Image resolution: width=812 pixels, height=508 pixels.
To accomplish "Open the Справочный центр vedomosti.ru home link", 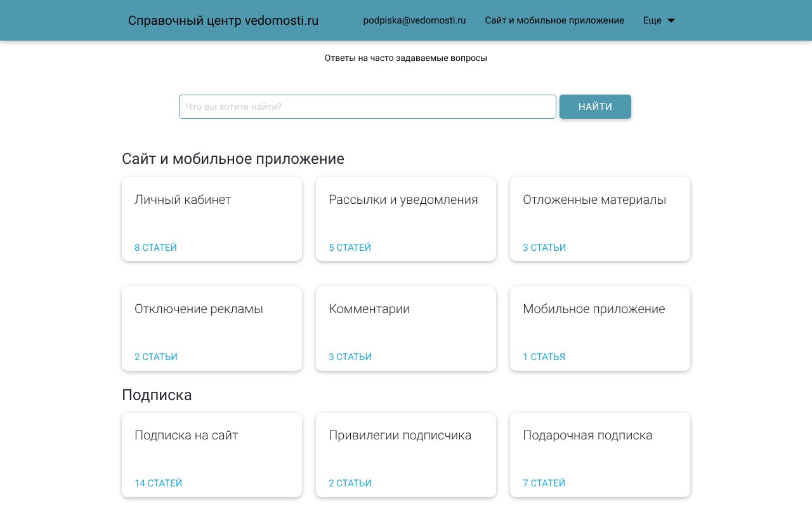I will pos(223,20).
